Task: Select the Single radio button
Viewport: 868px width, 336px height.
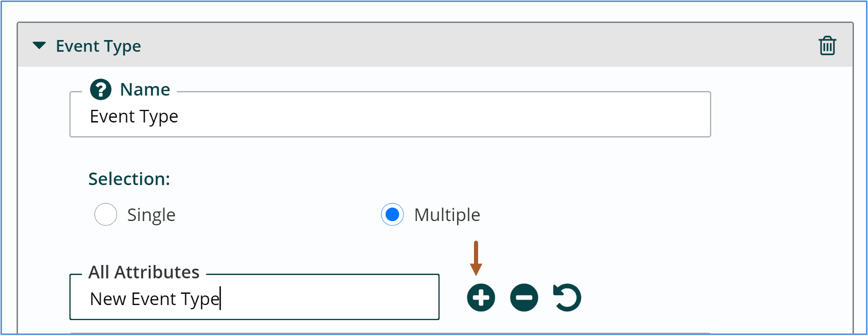Action: coord(105,214)
